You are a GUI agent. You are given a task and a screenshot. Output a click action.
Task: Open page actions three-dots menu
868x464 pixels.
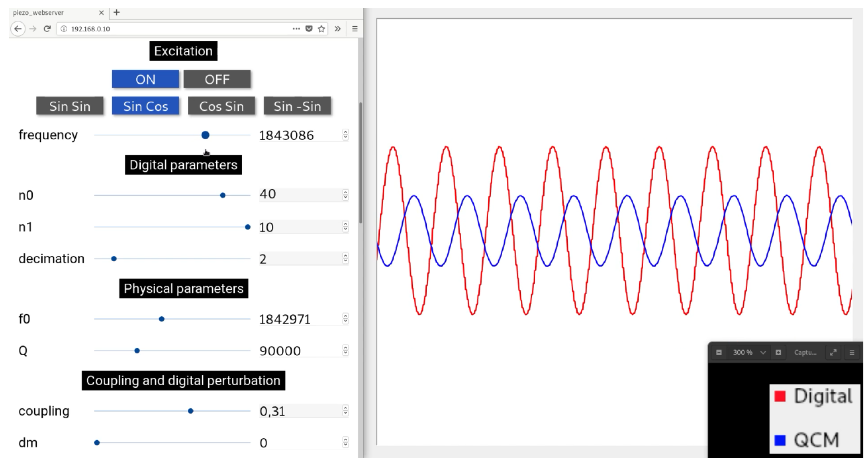pos(296,29)
